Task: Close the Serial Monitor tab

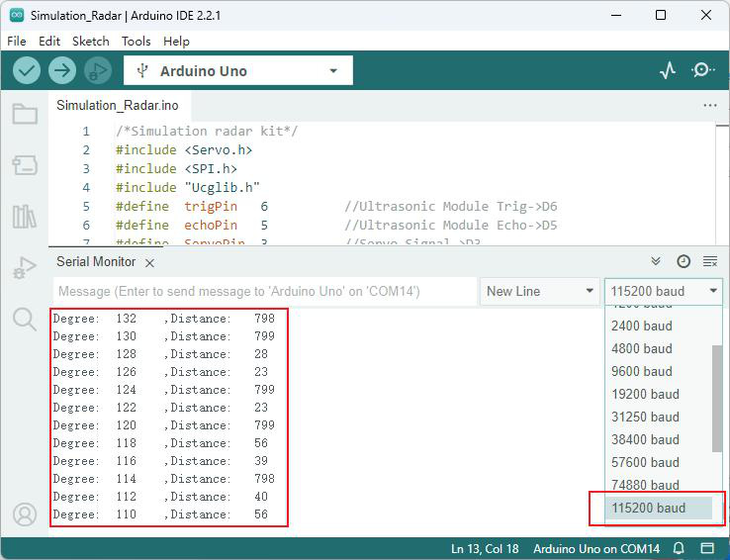Action: click(149, 263)
